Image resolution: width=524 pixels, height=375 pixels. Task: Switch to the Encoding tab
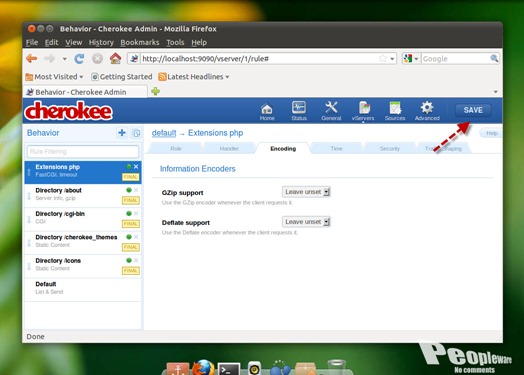point(283,148)
